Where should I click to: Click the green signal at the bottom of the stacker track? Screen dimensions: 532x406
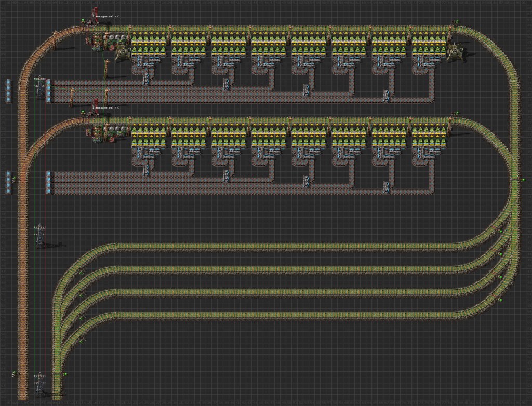coord(65,374)
